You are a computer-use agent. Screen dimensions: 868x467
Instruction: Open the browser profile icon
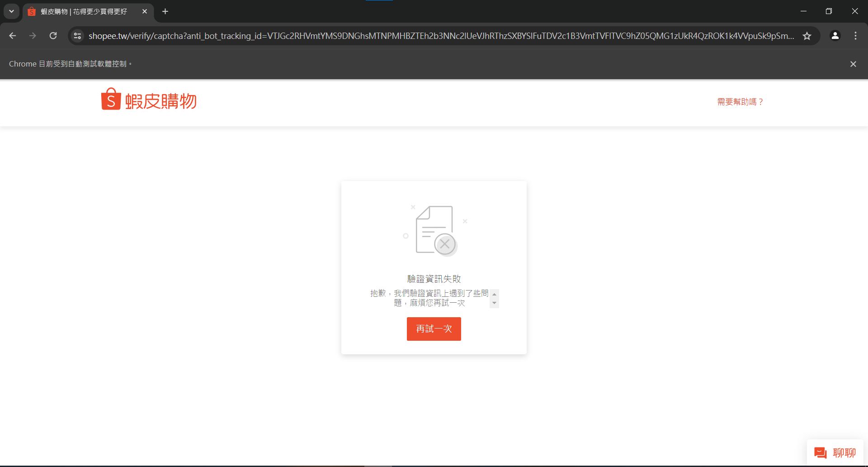point(835,36)
